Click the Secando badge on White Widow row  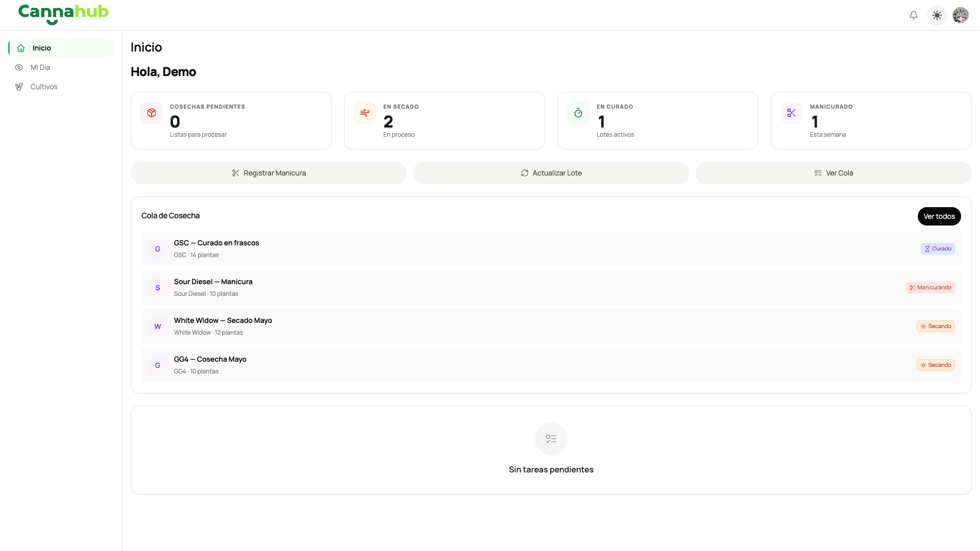click(x=936, y=327)
